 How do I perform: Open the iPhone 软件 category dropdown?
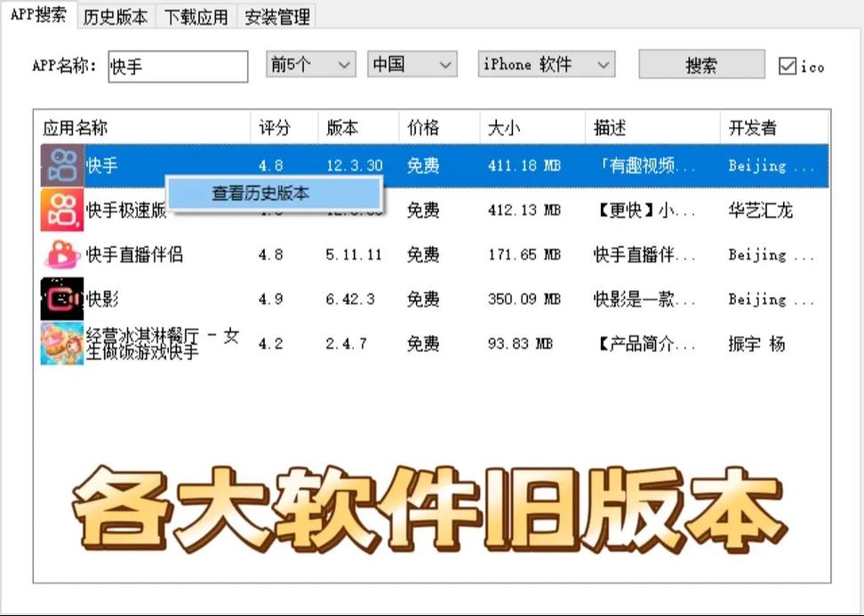coord(544,63)
